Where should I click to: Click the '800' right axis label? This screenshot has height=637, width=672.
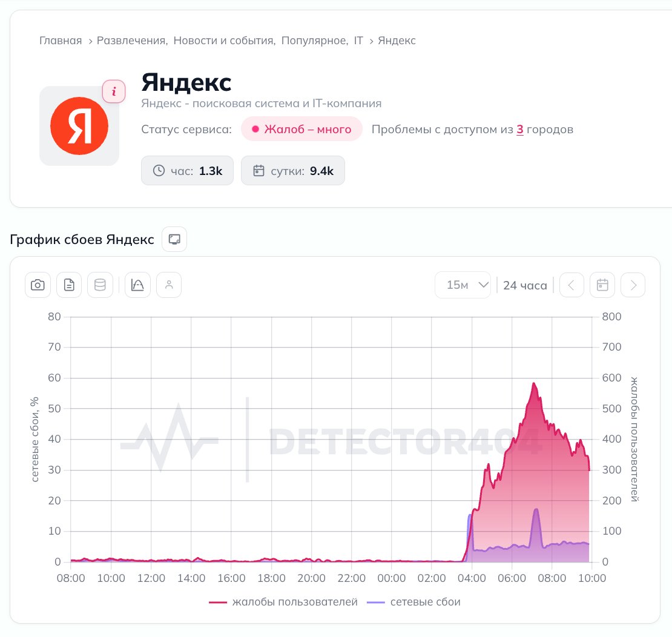[x=611, y=317]
